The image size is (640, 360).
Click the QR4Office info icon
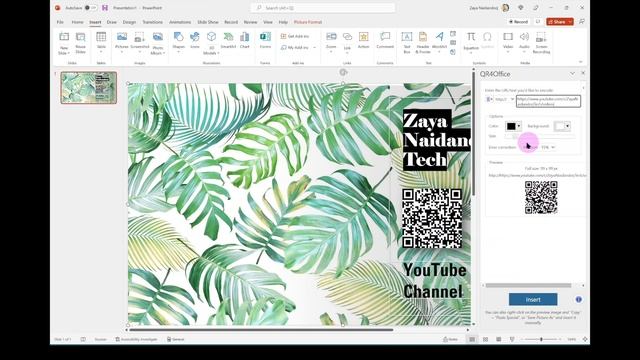pyautogui.click(x=578, y=299)
